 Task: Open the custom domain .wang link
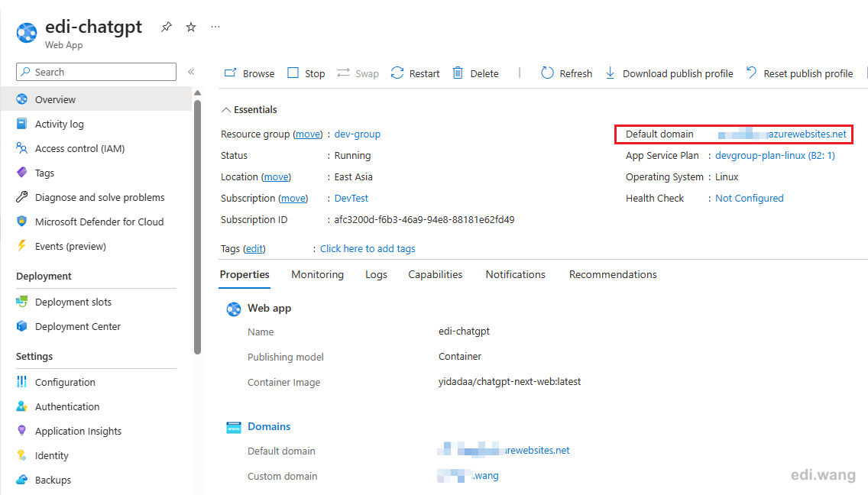(468, 476)
